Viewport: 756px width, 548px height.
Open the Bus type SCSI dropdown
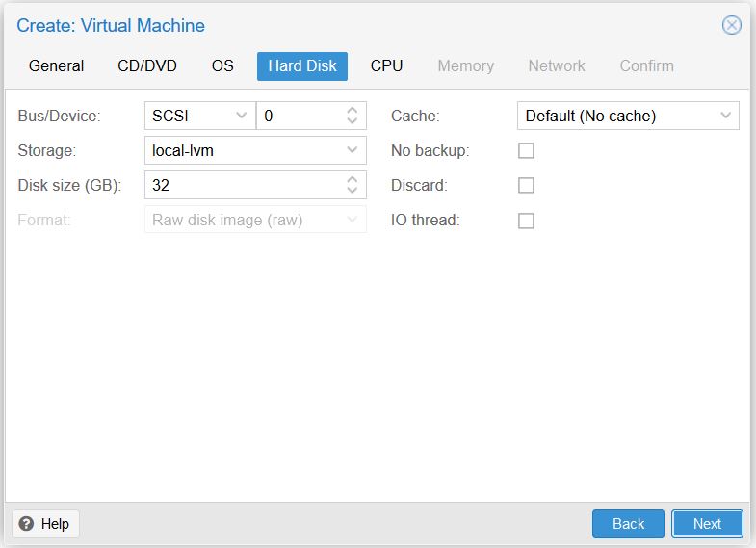[x=200, y=116]
